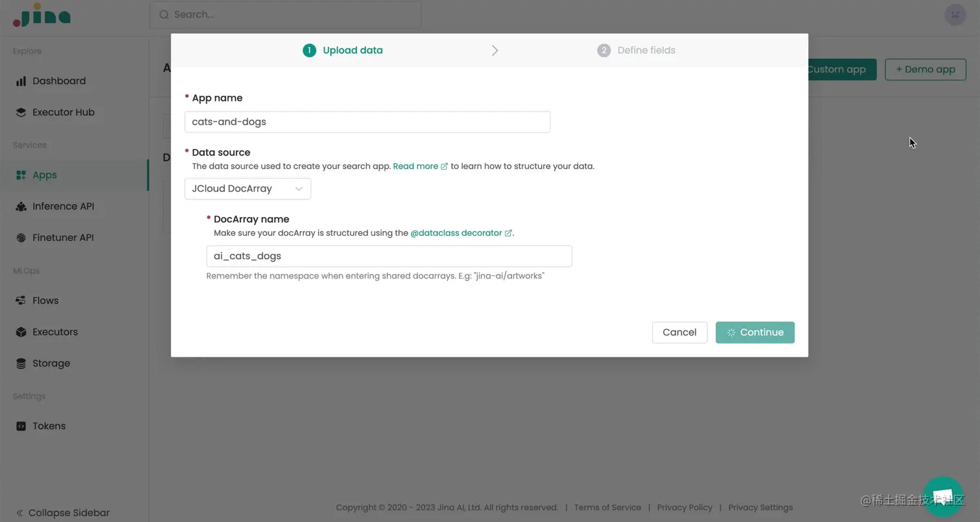Open Privacy Policy link
This screenshot has width=980, height=522.
[684, 508]
